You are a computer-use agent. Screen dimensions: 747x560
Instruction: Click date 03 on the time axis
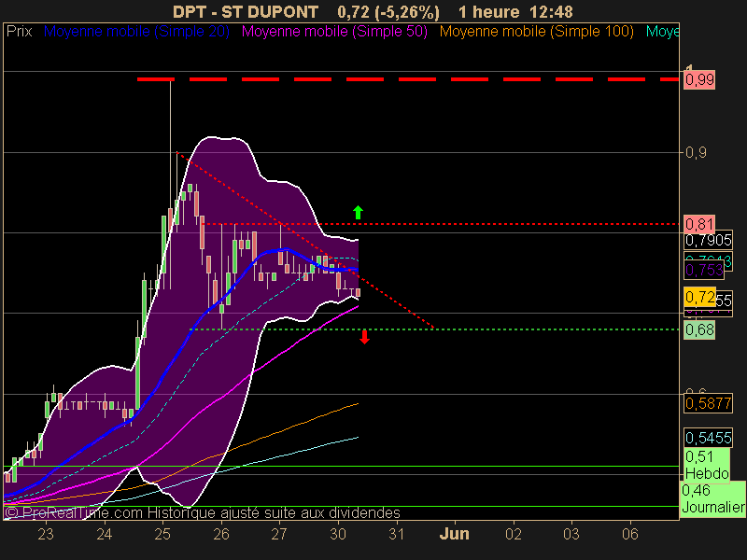click(x=571, y=534)
